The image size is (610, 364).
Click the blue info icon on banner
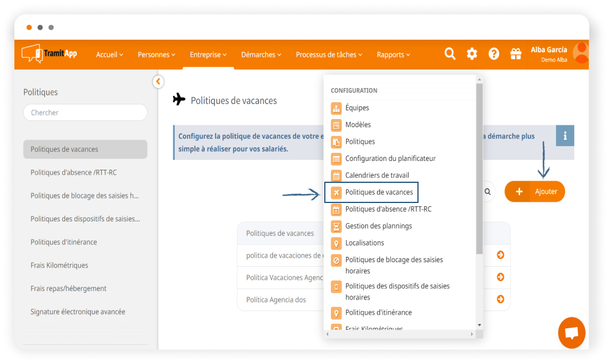565,136
